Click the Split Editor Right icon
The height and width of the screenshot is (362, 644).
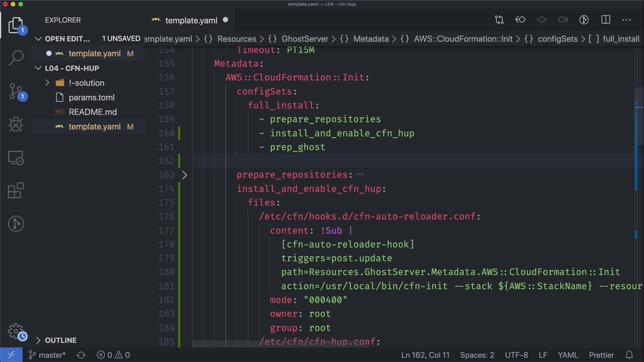coord(605,20)
